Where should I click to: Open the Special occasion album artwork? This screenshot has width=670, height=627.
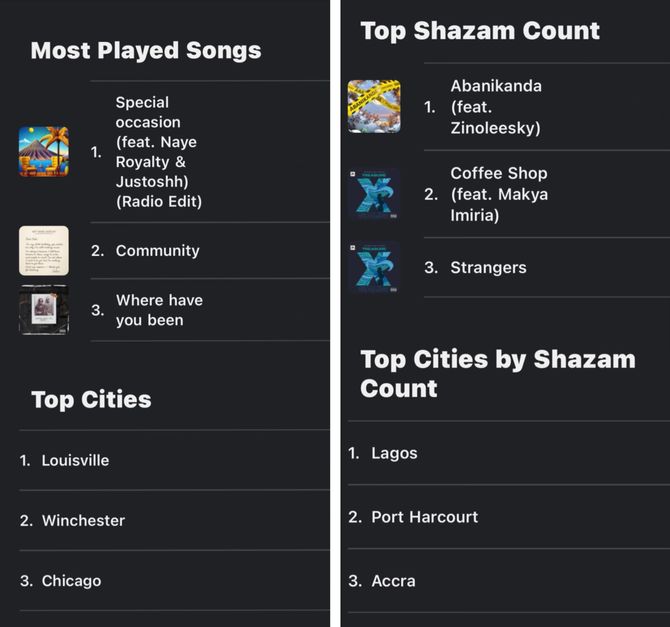[x=44, y=152]
